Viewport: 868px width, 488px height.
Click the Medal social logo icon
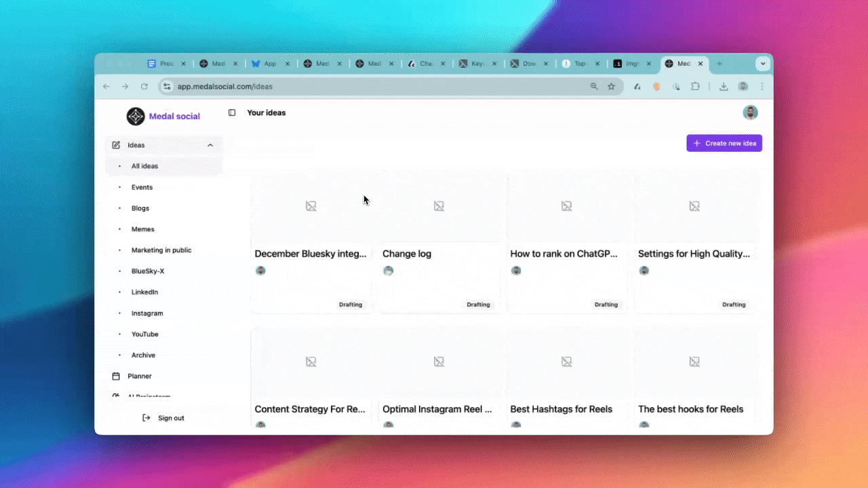[x=136, y=117]
